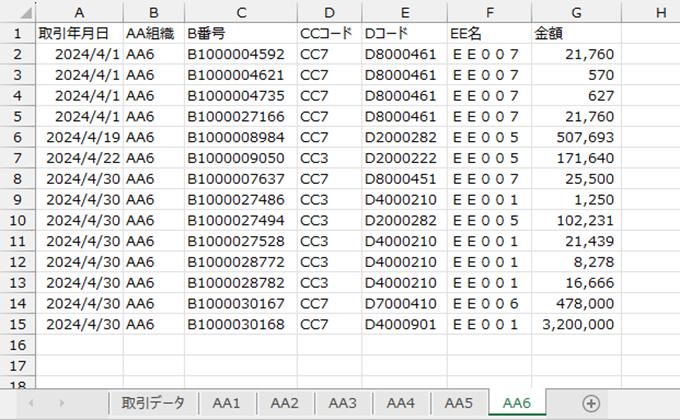The width and height of the screenshot is (680, 420).
Task: Select the AA3 sheet tab
Action: tap(343, 403)
